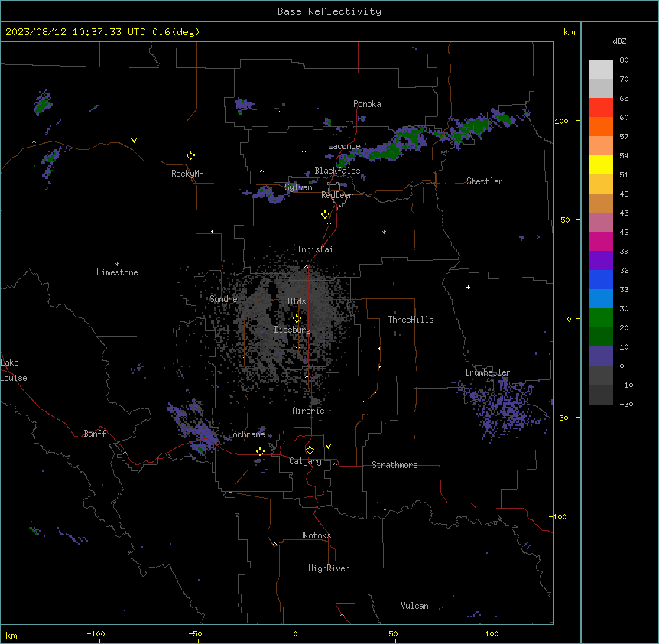659x644 pixels.
Task: Click the Didsbury town label
Action: (x=293, y=330)
